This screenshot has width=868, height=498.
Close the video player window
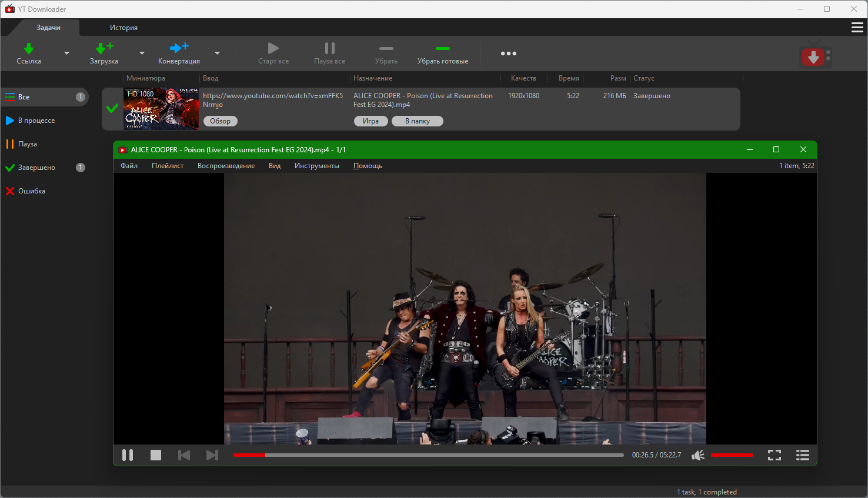coord(803,149)
